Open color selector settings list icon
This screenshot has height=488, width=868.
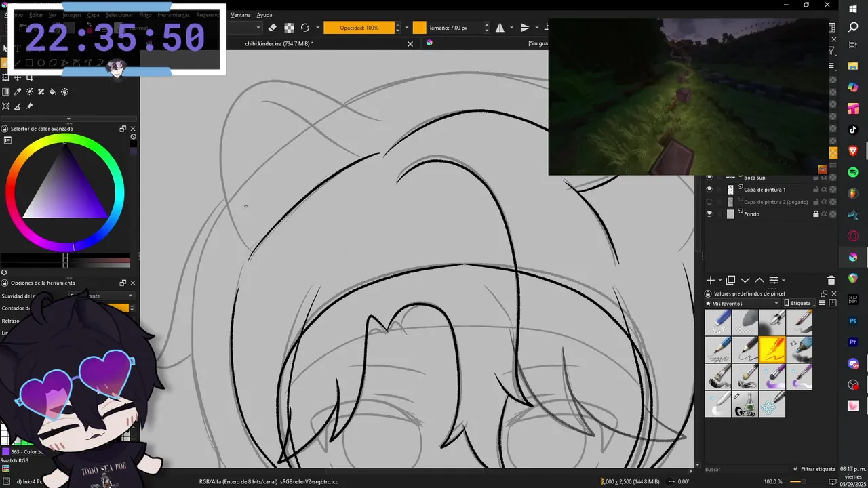[x=7, y=140]
